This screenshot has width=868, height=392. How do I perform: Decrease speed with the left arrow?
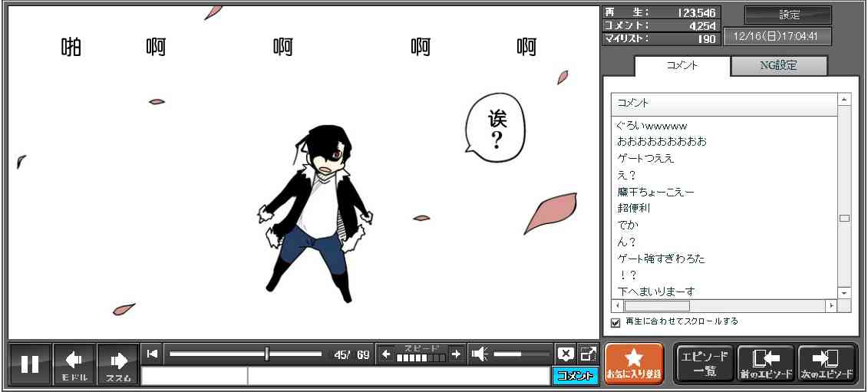tap(385, 354)
